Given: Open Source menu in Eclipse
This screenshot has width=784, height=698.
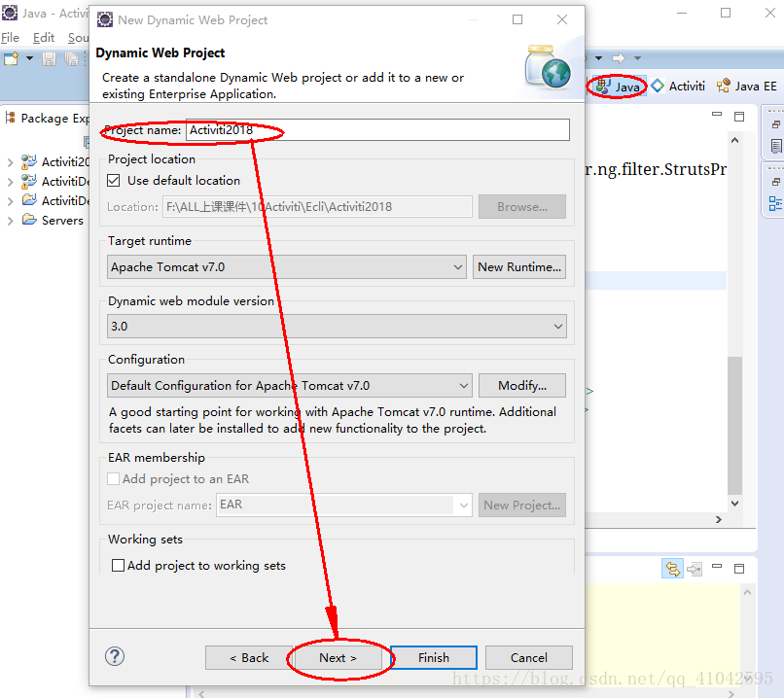Looking at the screenshot, I should (x=79, y=38).
